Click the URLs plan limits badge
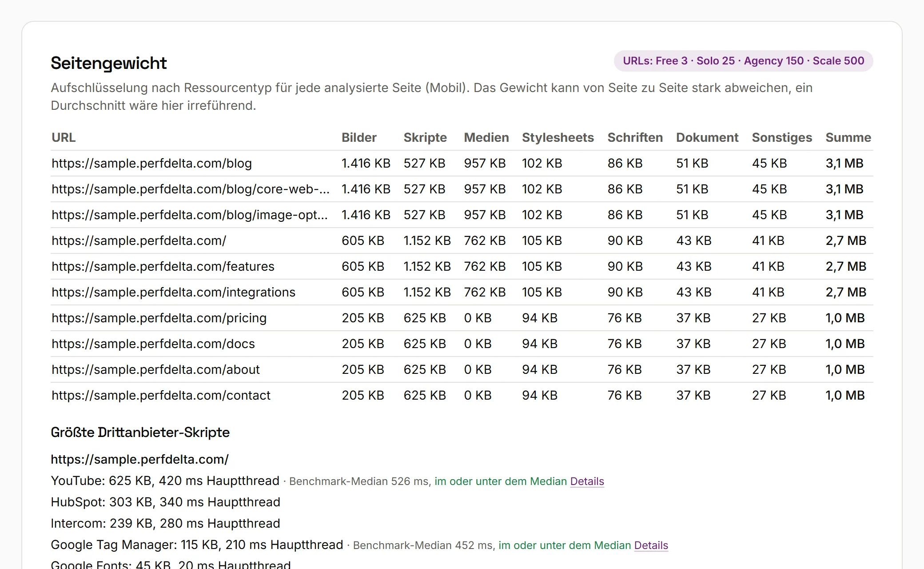The image size is (924, 569). pos(743,61)
